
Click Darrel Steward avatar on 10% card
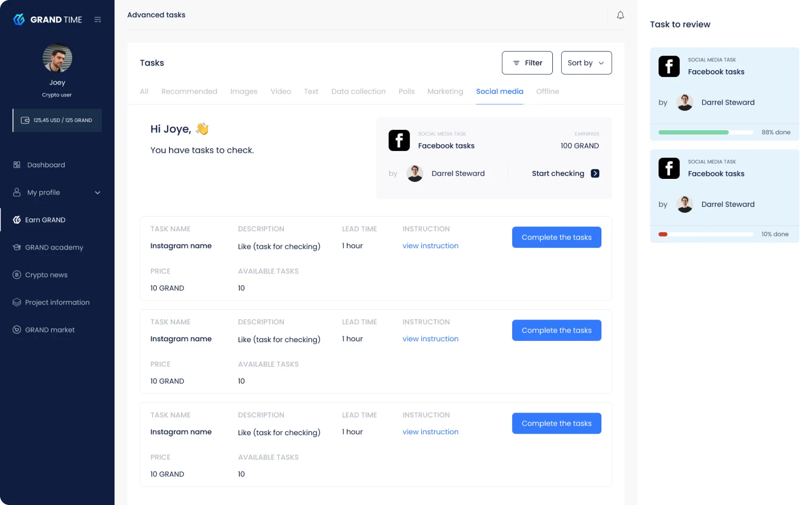[685, 204]
